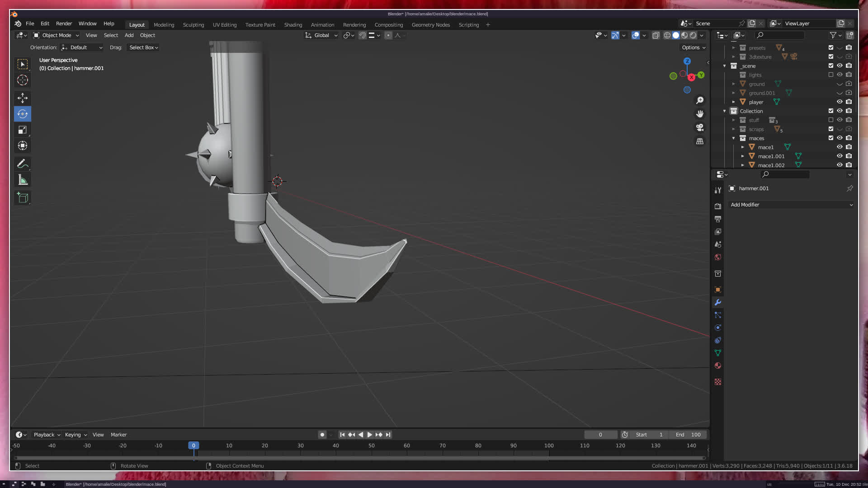
Task: Switch to the Sculpting workspace tab
Action: tap(193, 25)
